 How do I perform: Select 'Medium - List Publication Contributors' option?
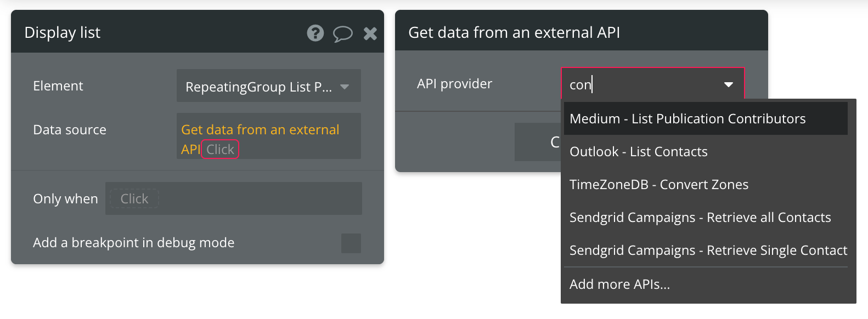687,119
